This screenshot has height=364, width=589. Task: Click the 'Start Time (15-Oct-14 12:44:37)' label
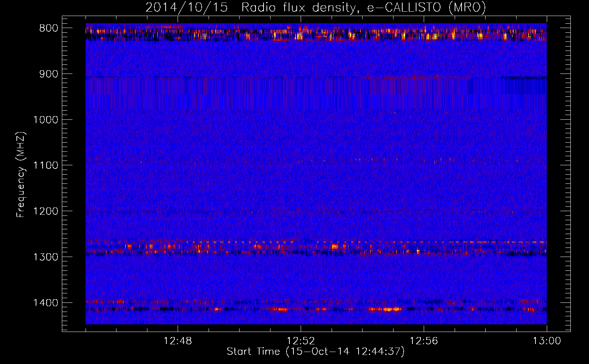(x=316, y=351)
